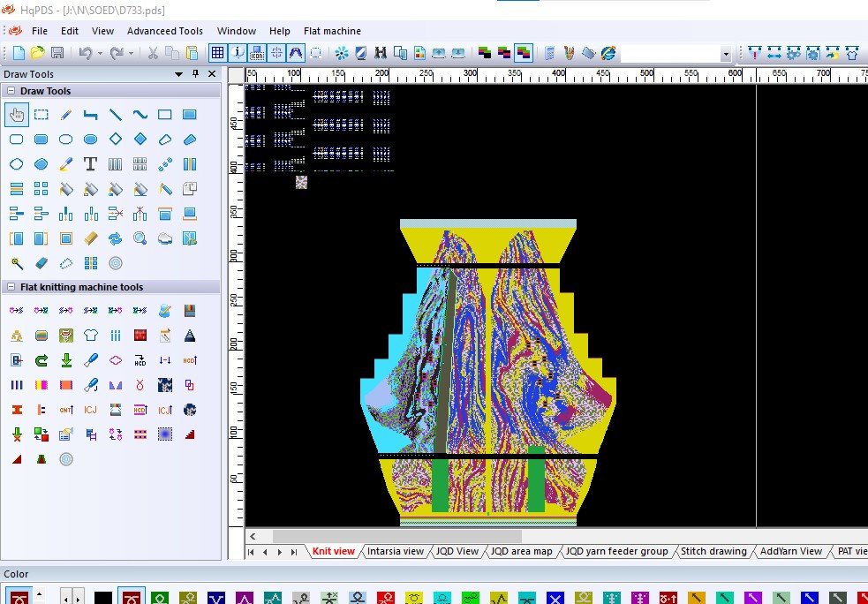
Task: Toggle the grid display button
Action: coord(217,53)
